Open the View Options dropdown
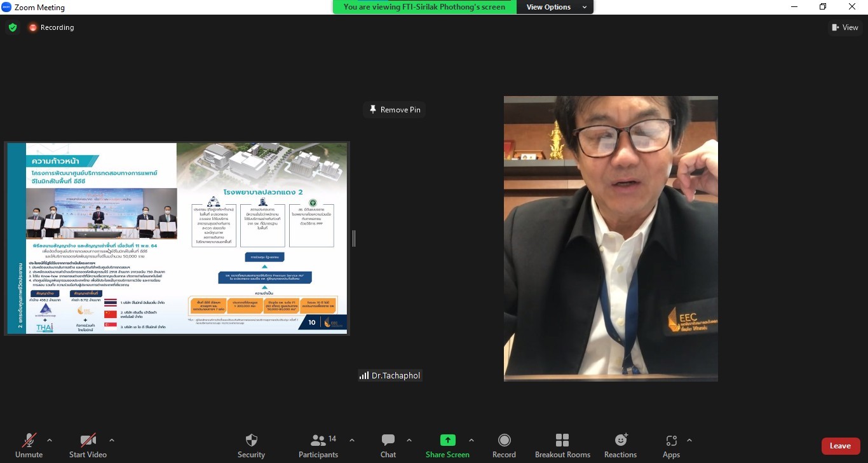 click(x=553, y=7)
